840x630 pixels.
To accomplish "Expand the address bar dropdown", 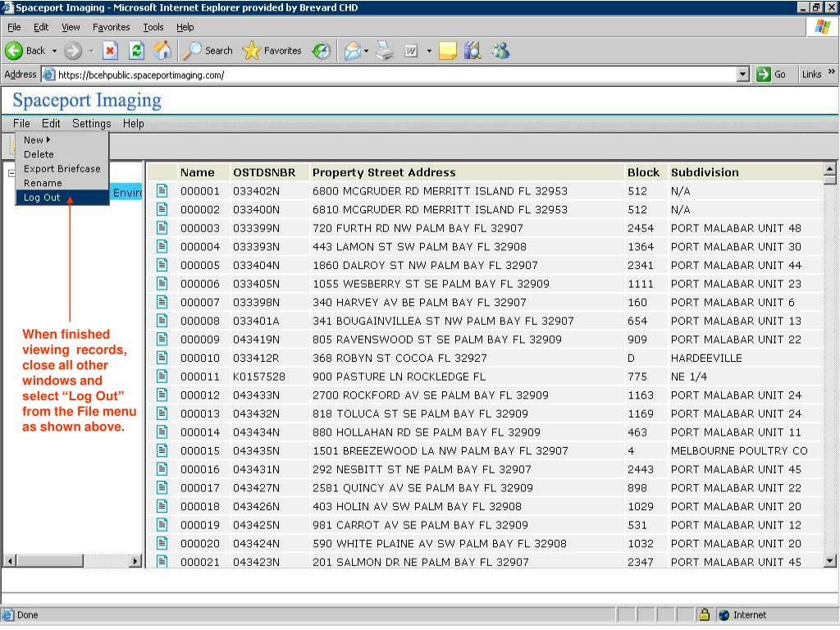I will (x=743, y=75).
